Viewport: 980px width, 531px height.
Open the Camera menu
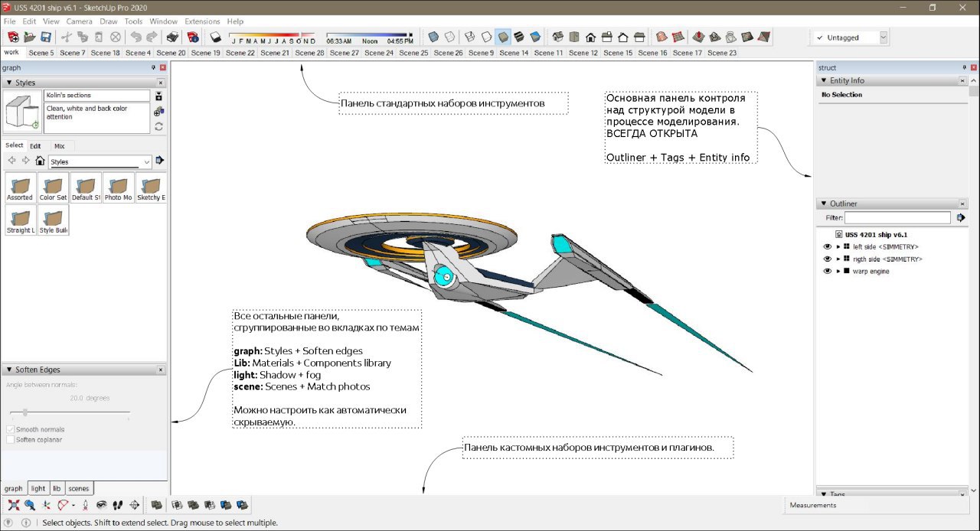tap(79, 21)
